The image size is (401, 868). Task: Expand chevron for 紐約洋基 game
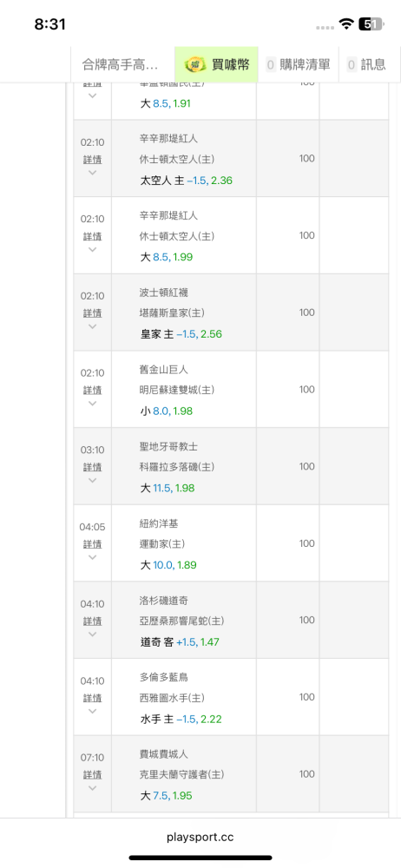pyautogui.click(x=93, y=557)
